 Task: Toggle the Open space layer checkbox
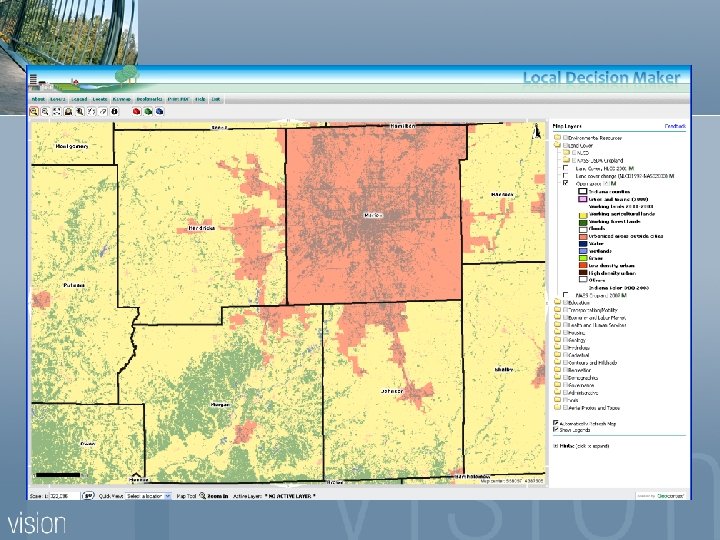pos(566,183)
